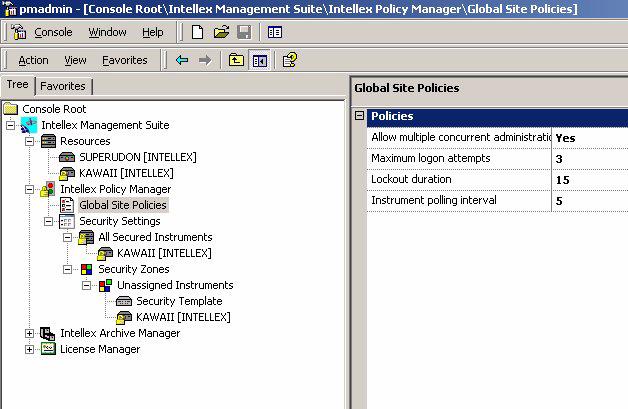Click the new document toolbar icon
The image size is (628, 409).
coord(197,32)
